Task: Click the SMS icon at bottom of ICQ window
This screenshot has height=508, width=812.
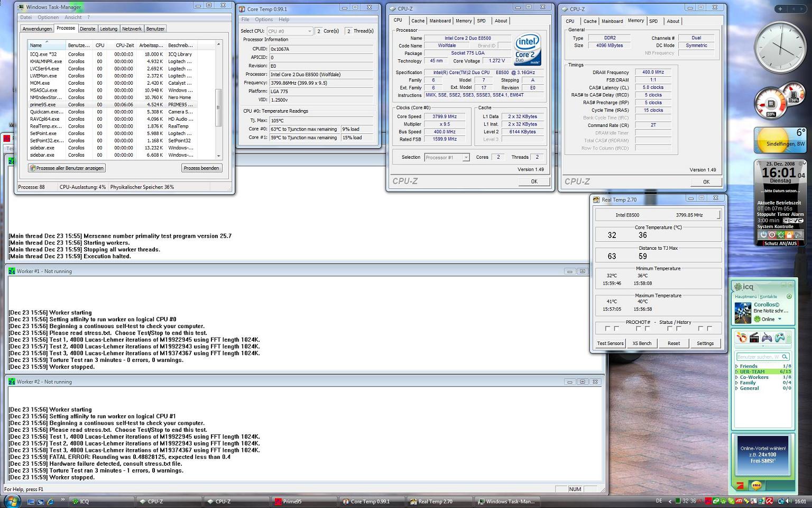Action: tap(756, 485)
